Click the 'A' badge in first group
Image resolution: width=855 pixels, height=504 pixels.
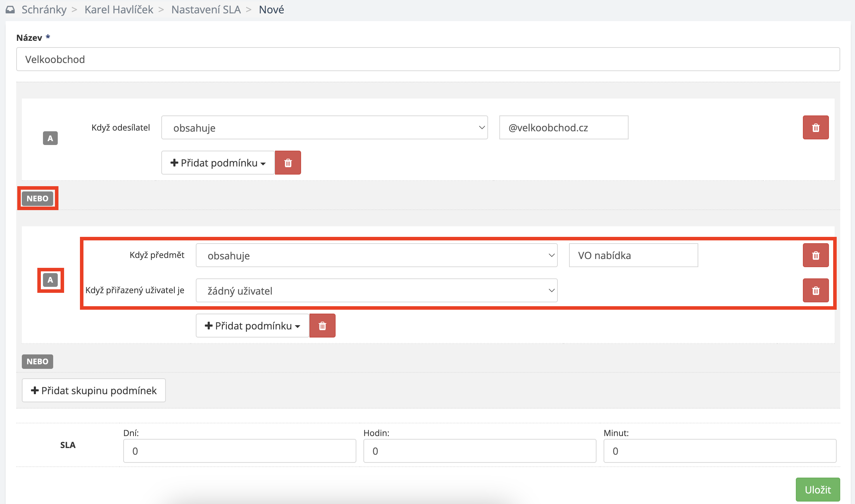(50, 138)
